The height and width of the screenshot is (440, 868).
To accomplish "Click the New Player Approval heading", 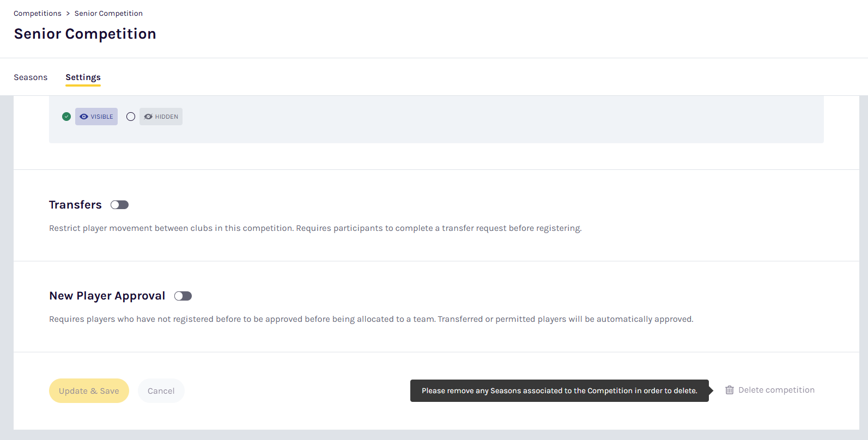I will pos(107,296).
